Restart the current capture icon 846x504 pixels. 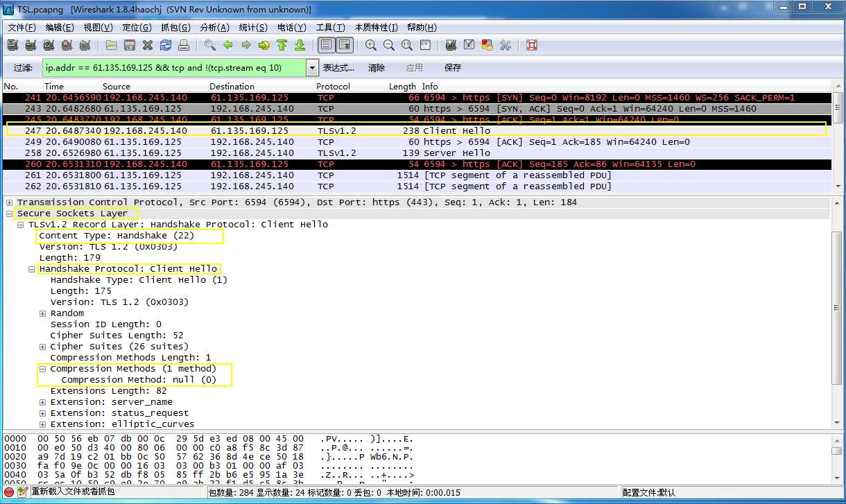(85, 45)
